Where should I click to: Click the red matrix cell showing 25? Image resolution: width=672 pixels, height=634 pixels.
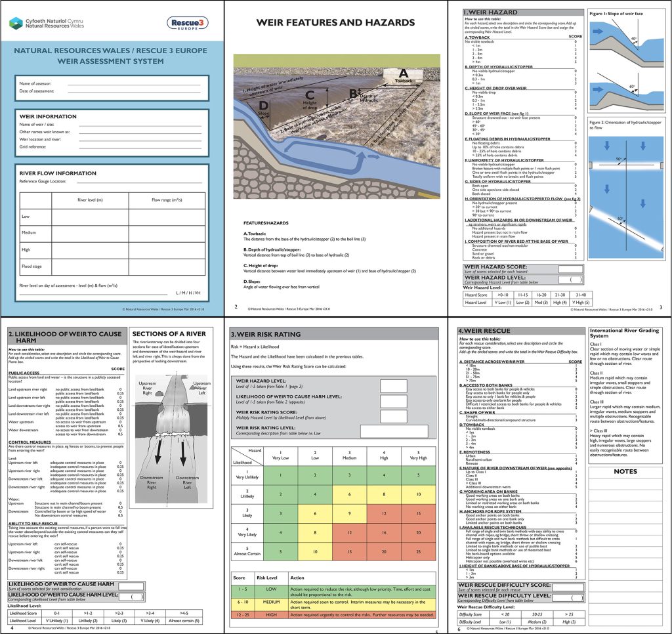click(x=418, y=552)
